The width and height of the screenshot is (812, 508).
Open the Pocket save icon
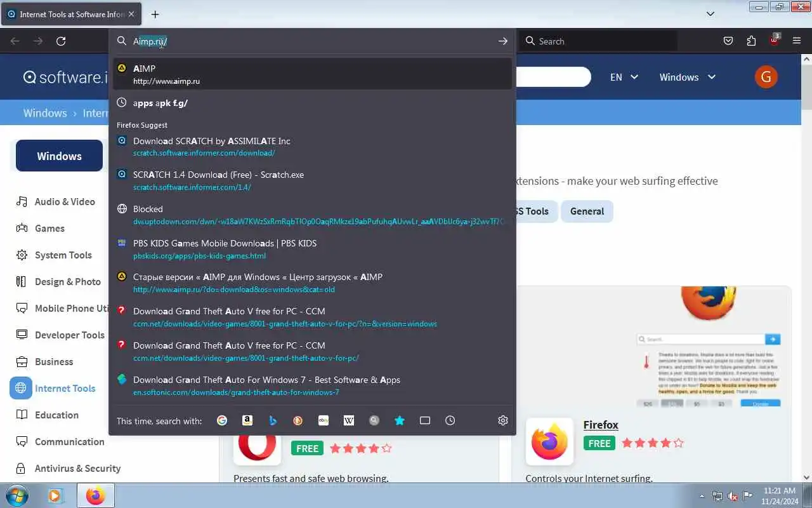point(728,41)
